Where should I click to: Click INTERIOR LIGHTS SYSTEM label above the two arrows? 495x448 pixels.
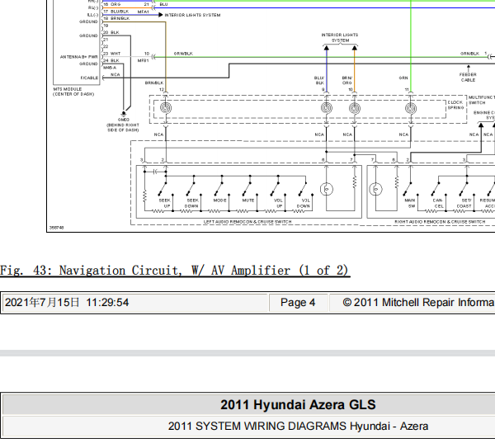[x=340, y=38]
